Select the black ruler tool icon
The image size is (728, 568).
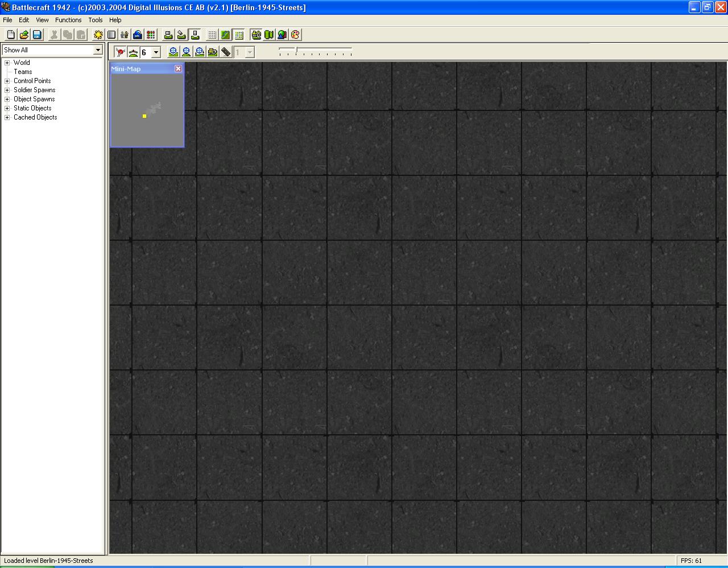[x=226, y=52]
